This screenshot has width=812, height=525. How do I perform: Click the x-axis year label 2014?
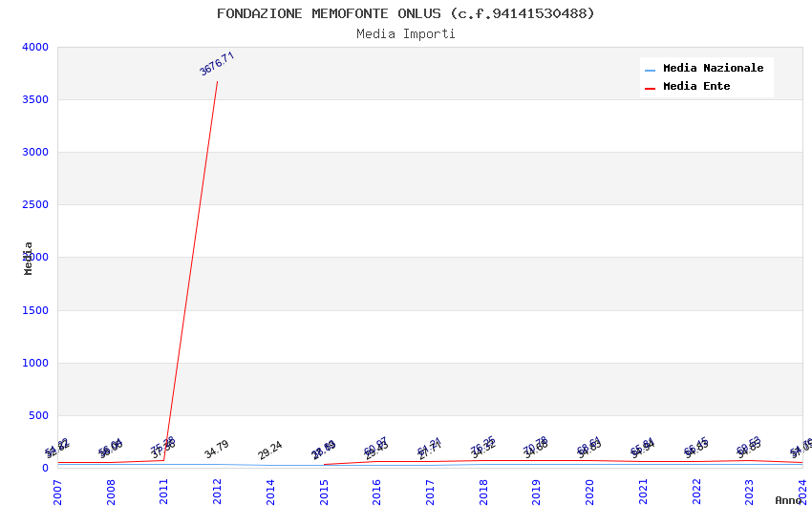[x=270, y=492]
